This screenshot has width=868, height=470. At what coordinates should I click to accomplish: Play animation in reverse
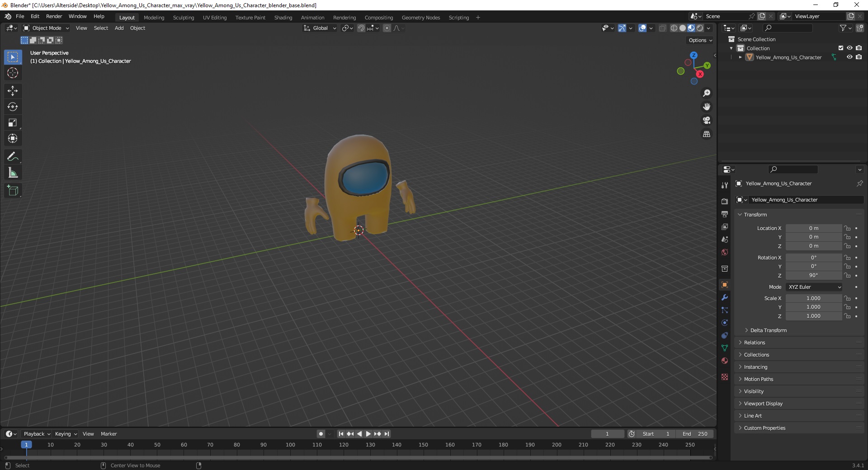[359, 434]
